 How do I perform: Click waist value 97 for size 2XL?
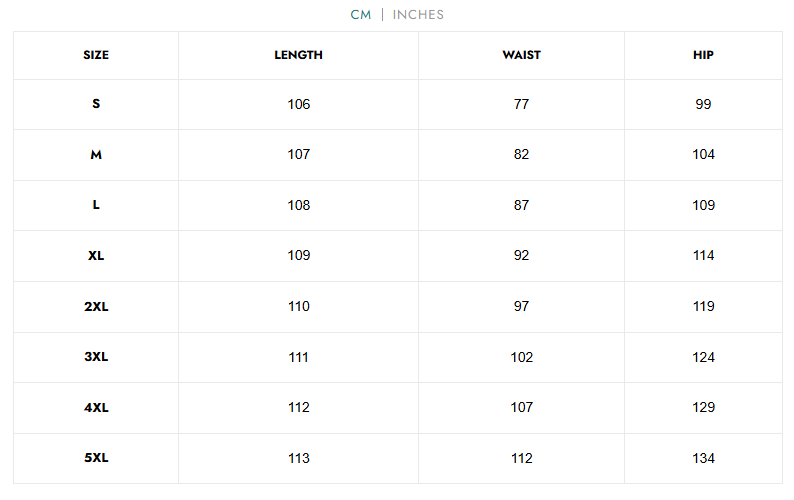point(521,306)
